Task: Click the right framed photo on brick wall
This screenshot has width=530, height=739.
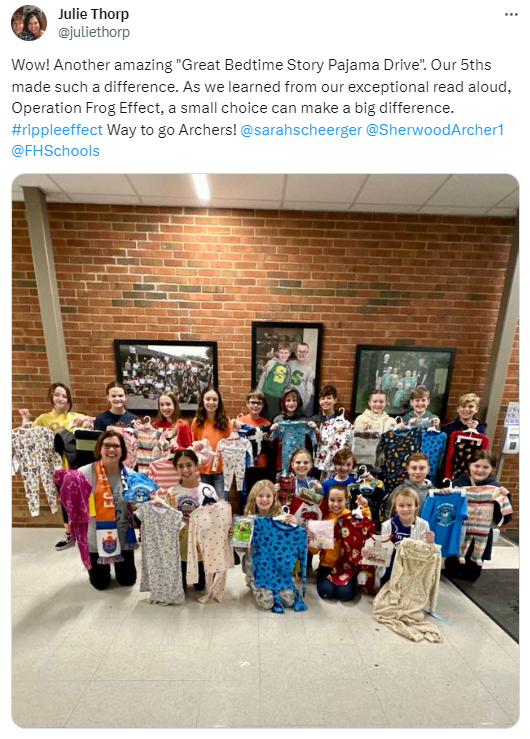Action: point(403,379)
